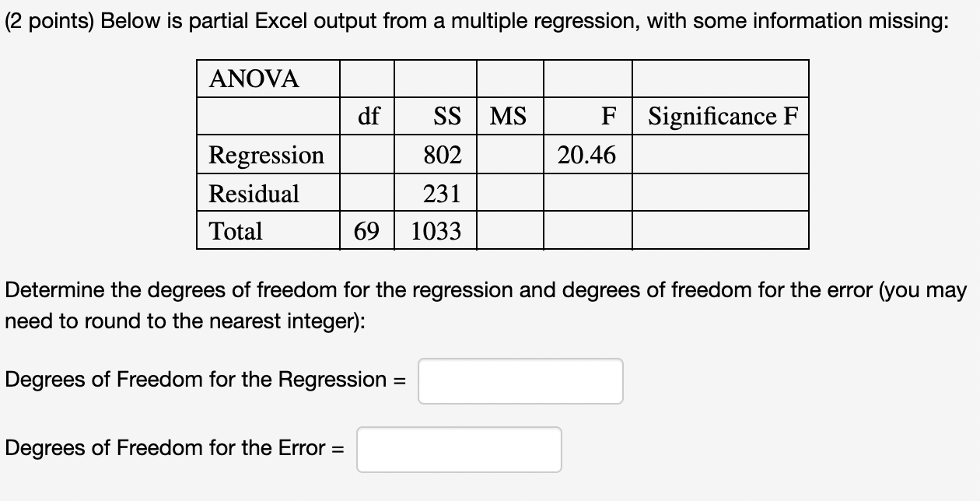Click the 2 points question heading
Screen dimensions: 980x501
coord(486,20)
